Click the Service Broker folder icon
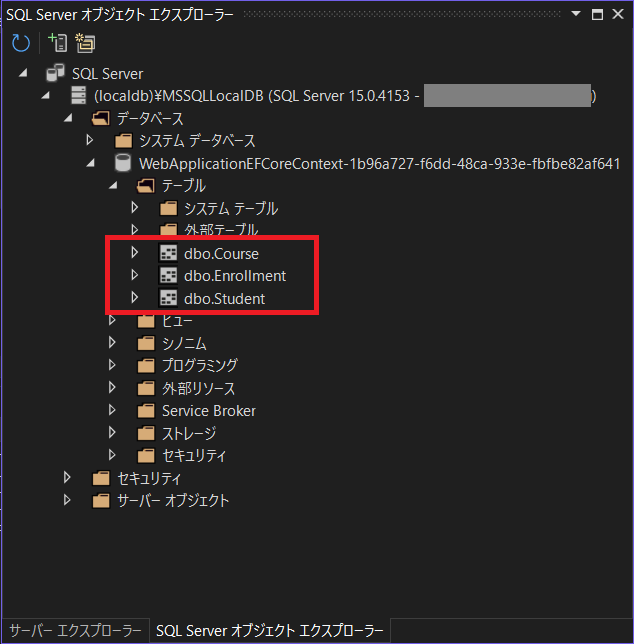The image size is (634, 644). (146, 410)
